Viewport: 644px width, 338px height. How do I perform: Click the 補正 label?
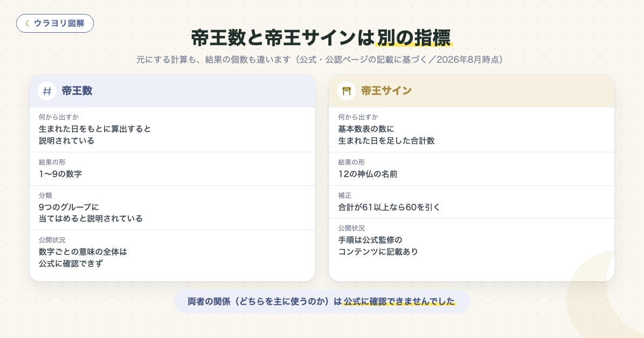point(345,195)
